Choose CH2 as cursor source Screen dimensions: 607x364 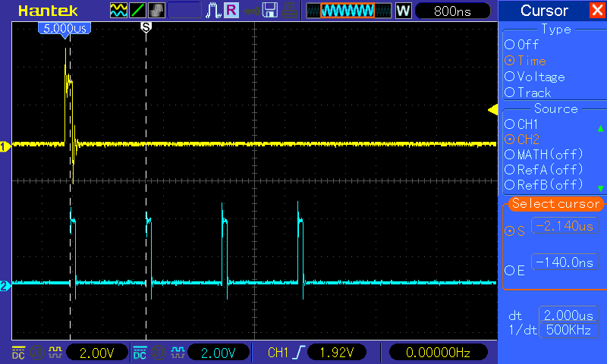pyautogui.click(x=522, y=140)
